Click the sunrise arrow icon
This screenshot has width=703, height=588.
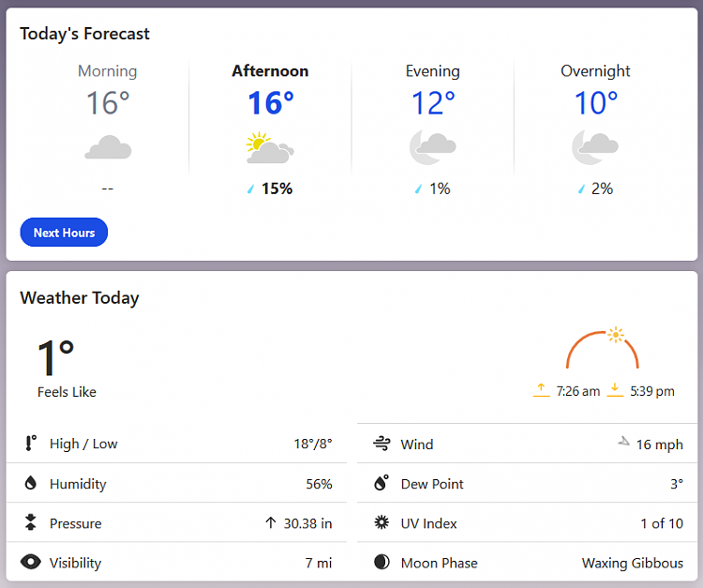pos(541,390)
